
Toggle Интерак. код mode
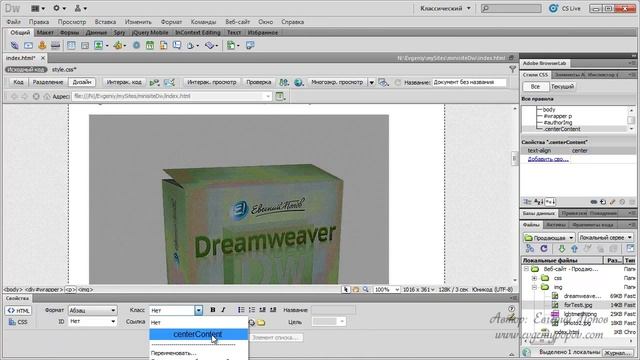click(124, 82)
